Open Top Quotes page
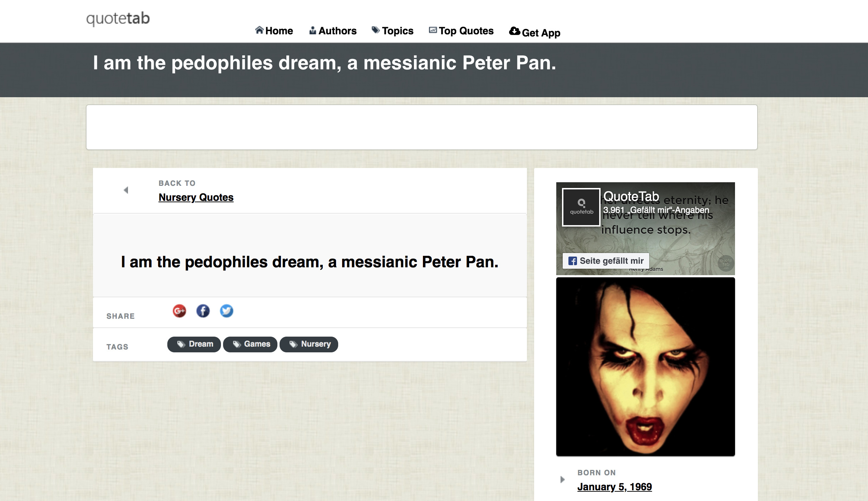Screen dimensions: 868x501 461,31
